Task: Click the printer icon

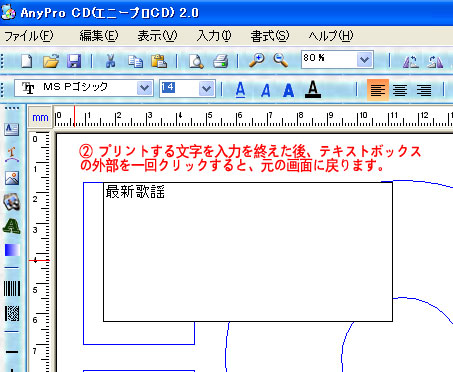Action: click(x=221, y=61)
